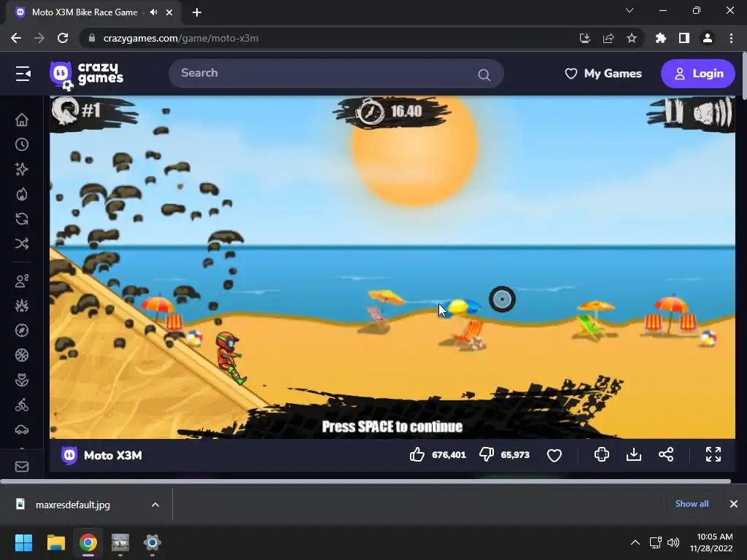Open Bike games sidebar icon
The height and width of the screenshot is (560, 747).
(22, 405)
